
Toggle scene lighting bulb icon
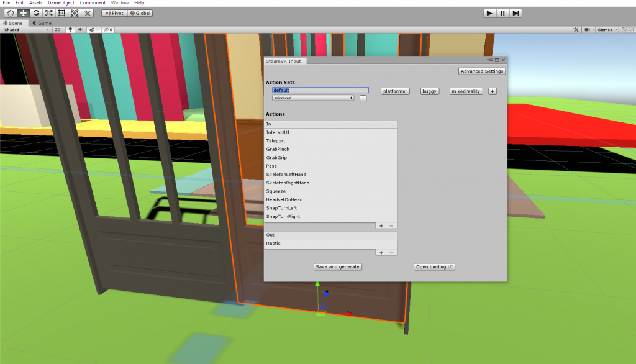70,29
